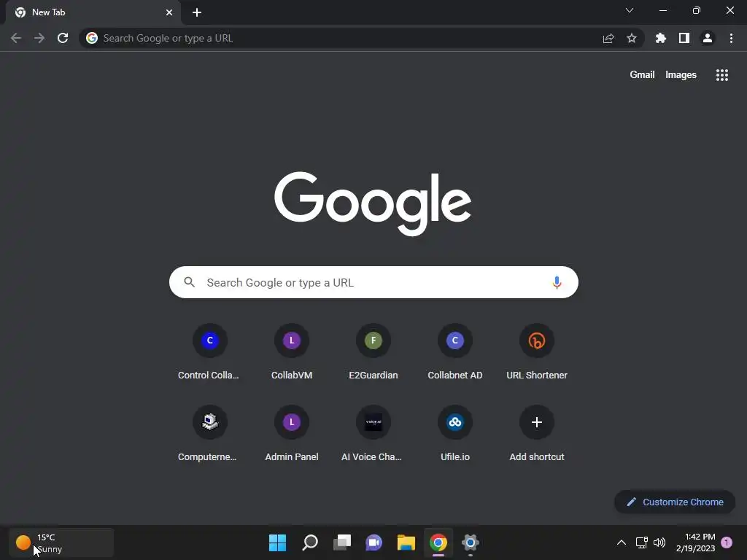The height and width of the screenshot is (560, 747).
Task: Open the weather widget showing 15°C Sunny
Action: tap(61, 542)
